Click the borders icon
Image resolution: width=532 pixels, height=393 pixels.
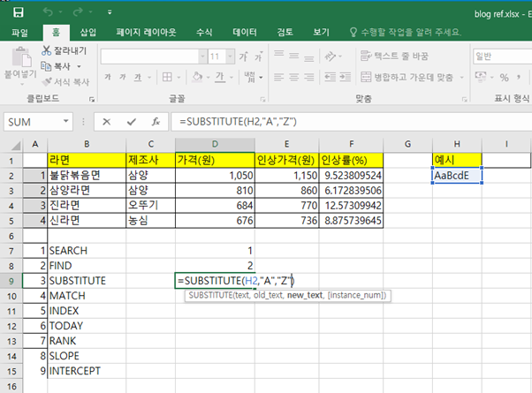point(167,78)
